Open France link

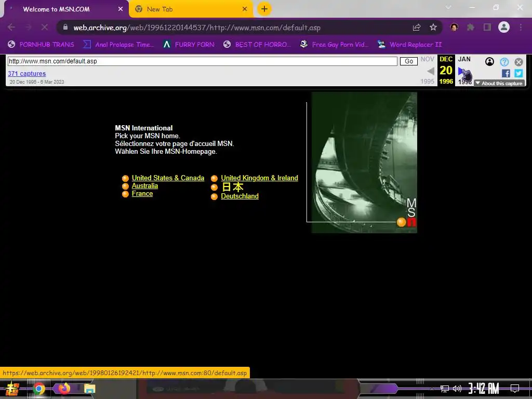[x=142, y=193]
